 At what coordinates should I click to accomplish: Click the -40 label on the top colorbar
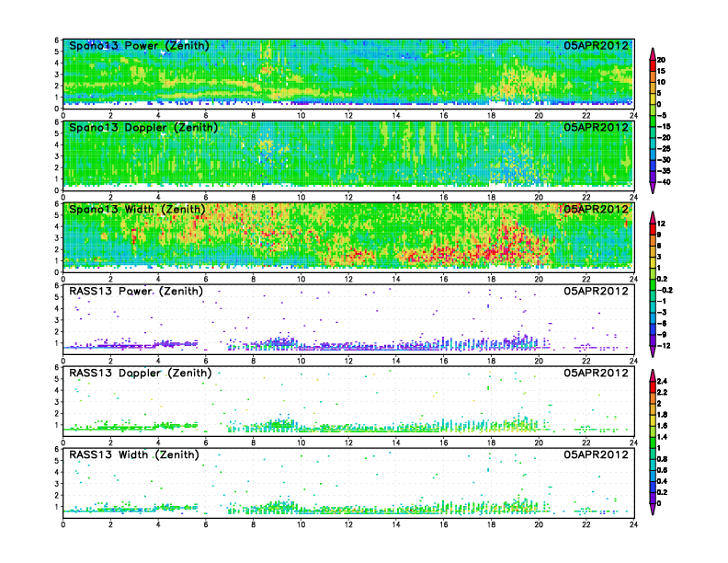[x=664, y=182]
